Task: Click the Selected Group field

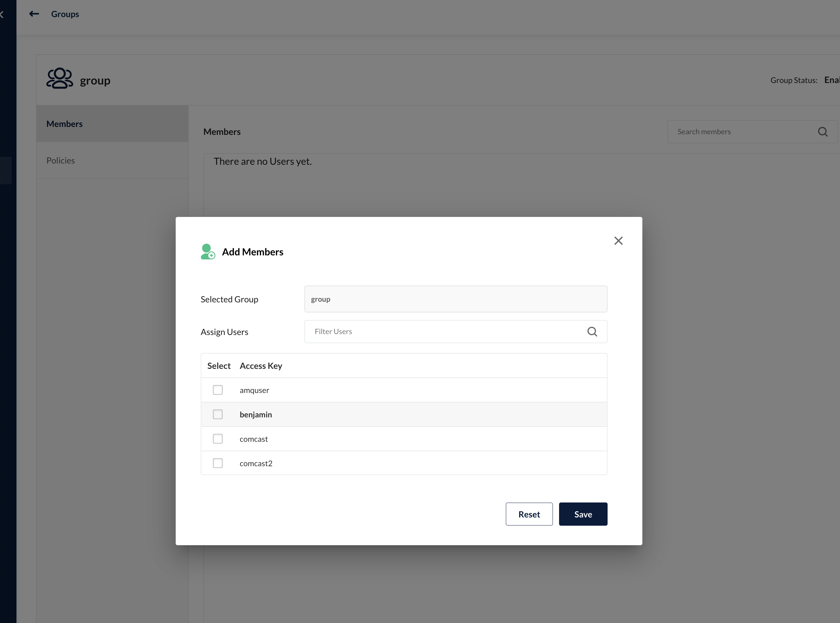Action: click(455, 299)
